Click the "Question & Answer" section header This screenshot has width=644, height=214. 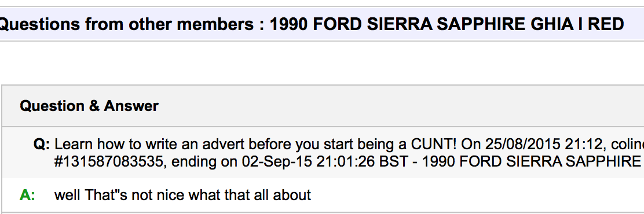[89, 106]
